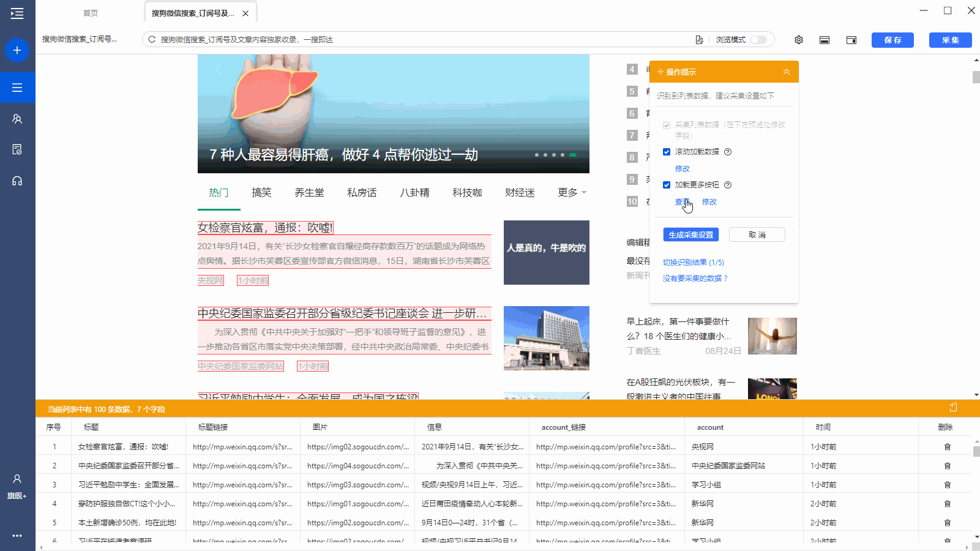Screen dimensions: 980x551
Task: Click the 切换识别结果 (1/5) link
Action: 693,263
